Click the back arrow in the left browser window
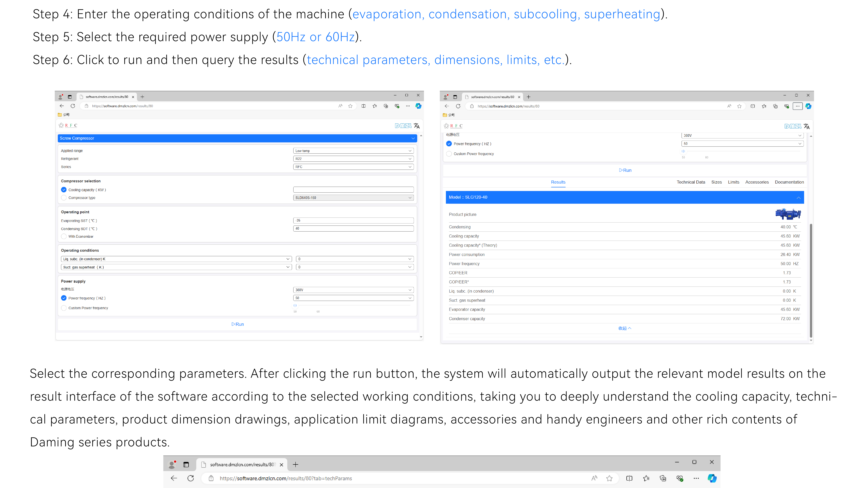 62,106
